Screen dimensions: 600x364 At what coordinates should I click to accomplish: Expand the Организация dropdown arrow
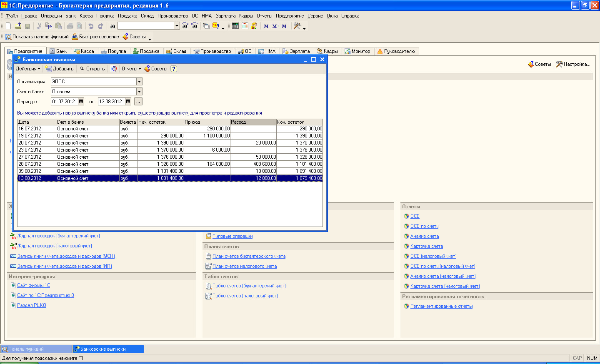pyautogui.click(x=140, y=82)
